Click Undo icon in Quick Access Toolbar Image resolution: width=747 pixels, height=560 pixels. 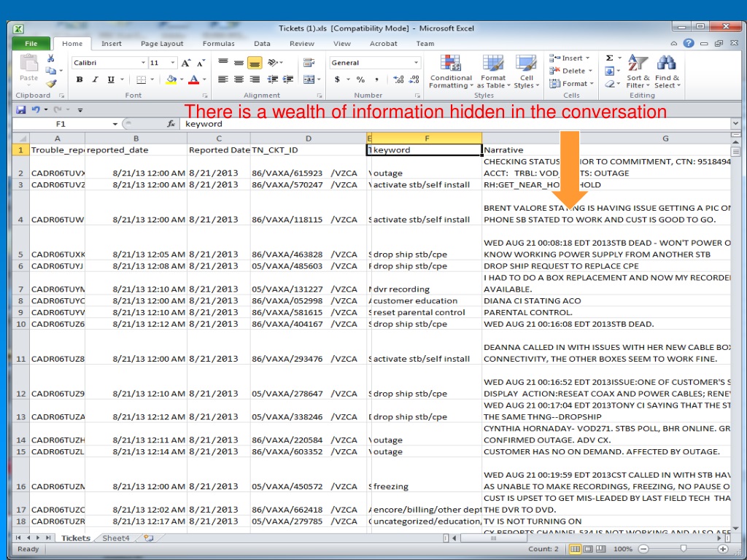tap(36, 110)
